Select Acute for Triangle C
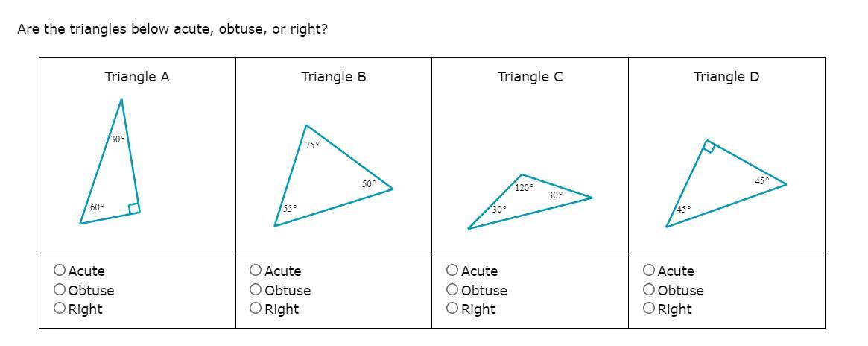868x346 pixels. pos(452,270)
